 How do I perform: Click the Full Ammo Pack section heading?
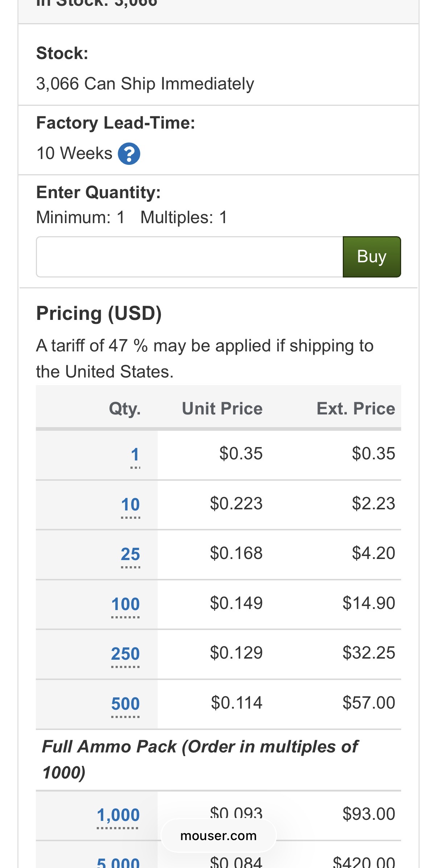coord(200,759)
